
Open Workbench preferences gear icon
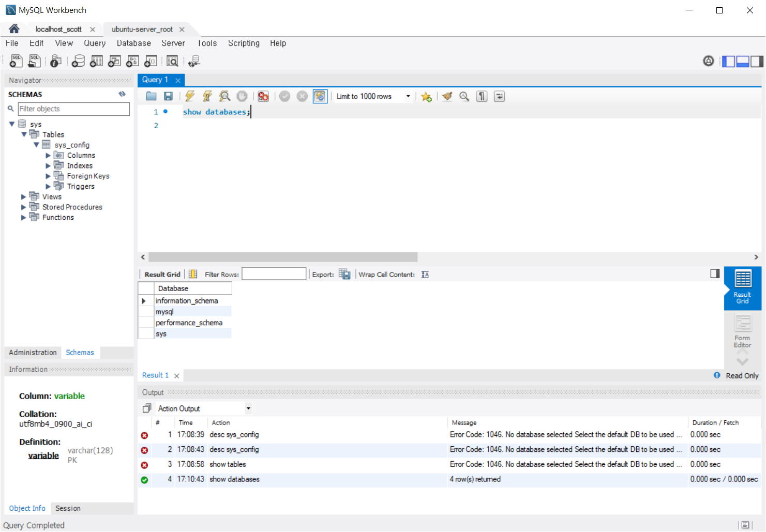[x=709, y=61]
